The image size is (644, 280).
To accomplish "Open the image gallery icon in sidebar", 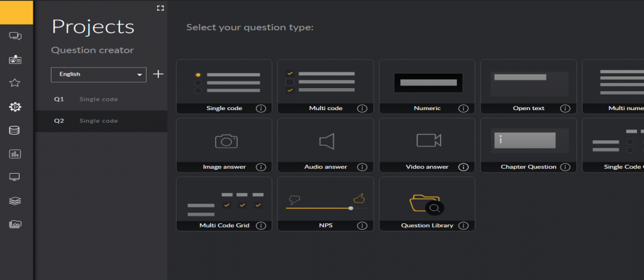I will tap(15, 225).
